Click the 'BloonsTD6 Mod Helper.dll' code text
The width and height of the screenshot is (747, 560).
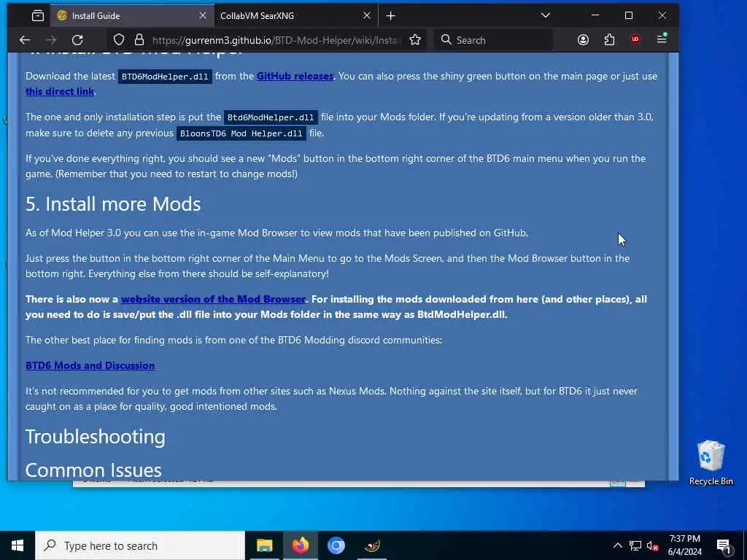click(241, 133)
